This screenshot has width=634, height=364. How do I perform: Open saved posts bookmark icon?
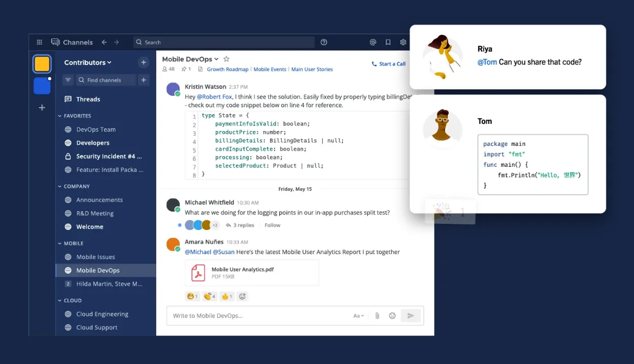pyautogui.click(x=388, y=42)
